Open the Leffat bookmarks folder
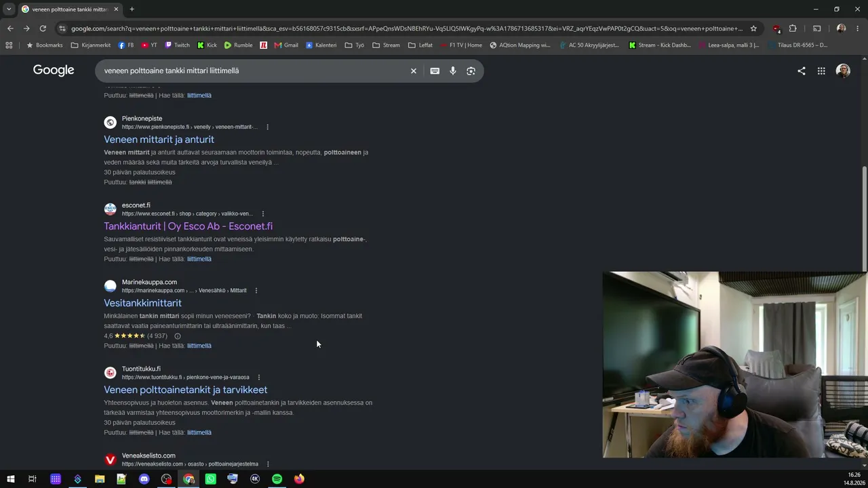Viewport: 868px width, 488px height. coord(420,45)
